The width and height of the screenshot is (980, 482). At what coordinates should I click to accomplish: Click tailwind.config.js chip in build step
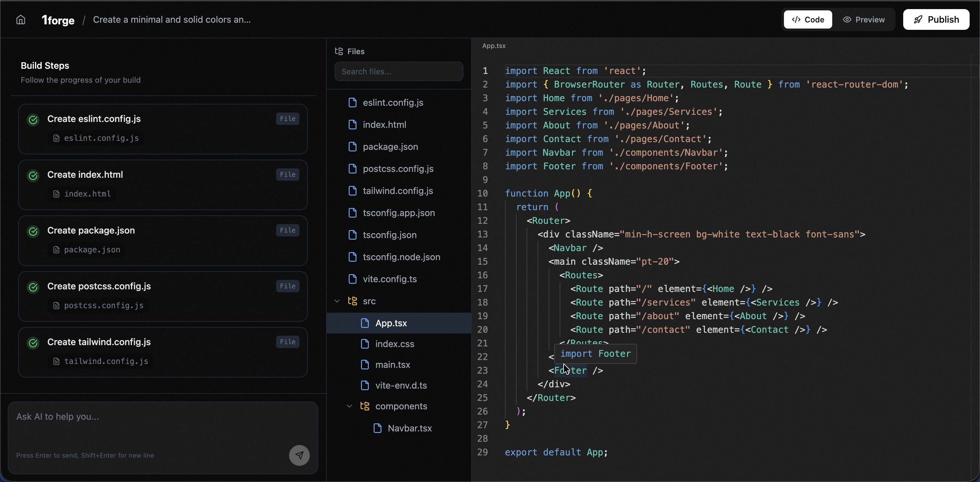coord(100,361)
